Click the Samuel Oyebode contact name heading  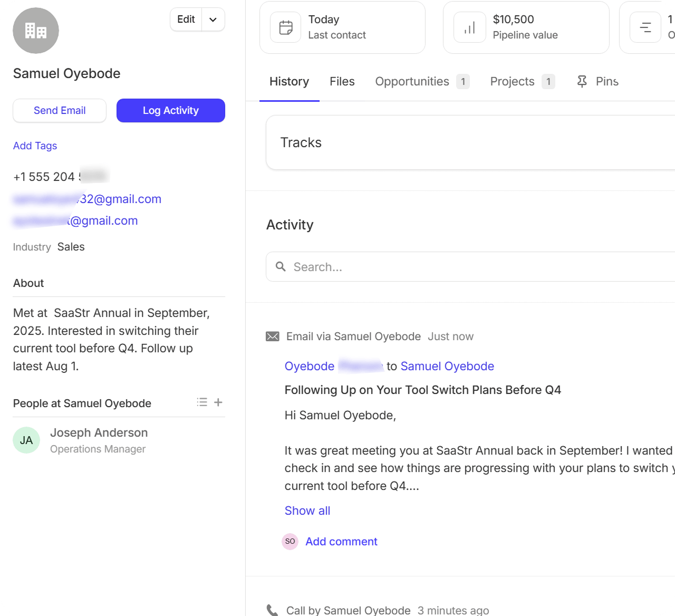click(x=67, y=73)
